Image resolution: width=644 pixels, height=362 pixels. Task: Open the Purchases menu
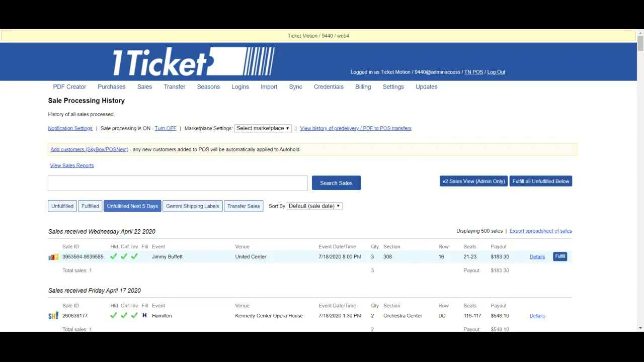[x=112, y=87]
